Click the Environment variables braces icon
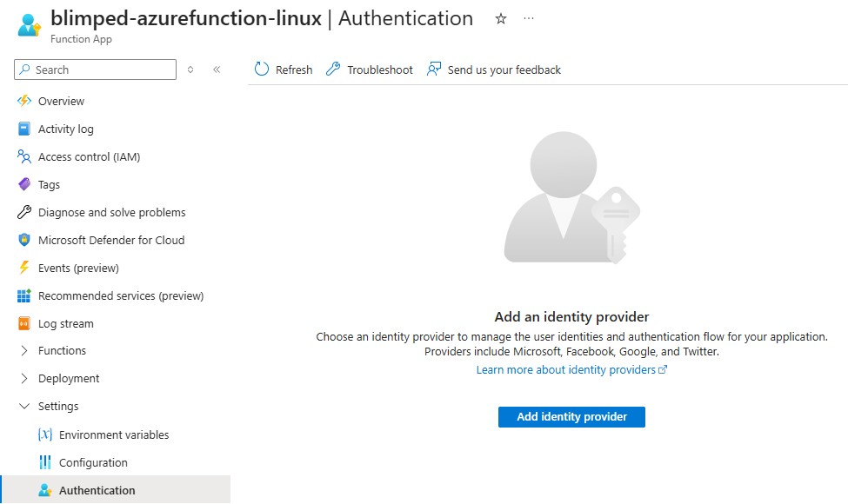Screen dimensions: 848x504 [x=45, y=434]
